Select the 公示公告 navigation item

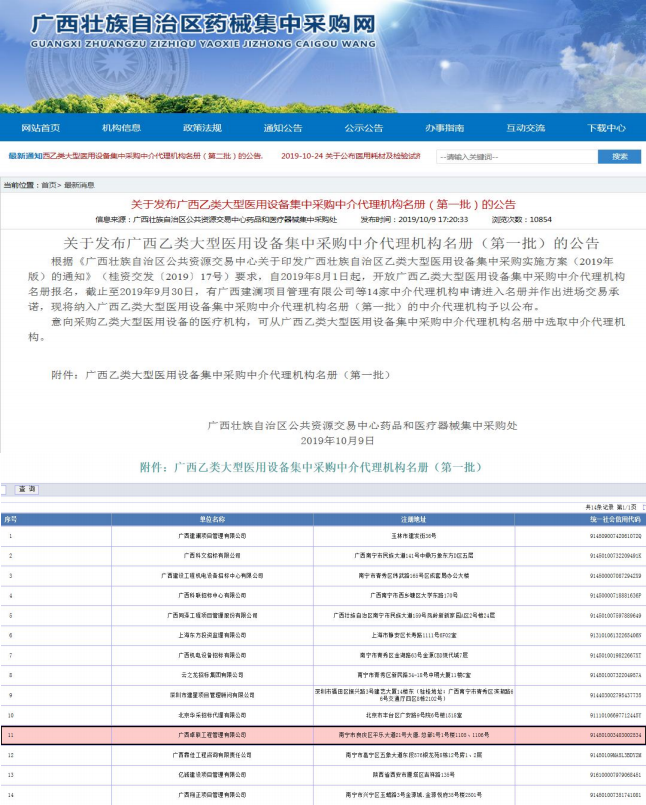click(x=364, y=128)
